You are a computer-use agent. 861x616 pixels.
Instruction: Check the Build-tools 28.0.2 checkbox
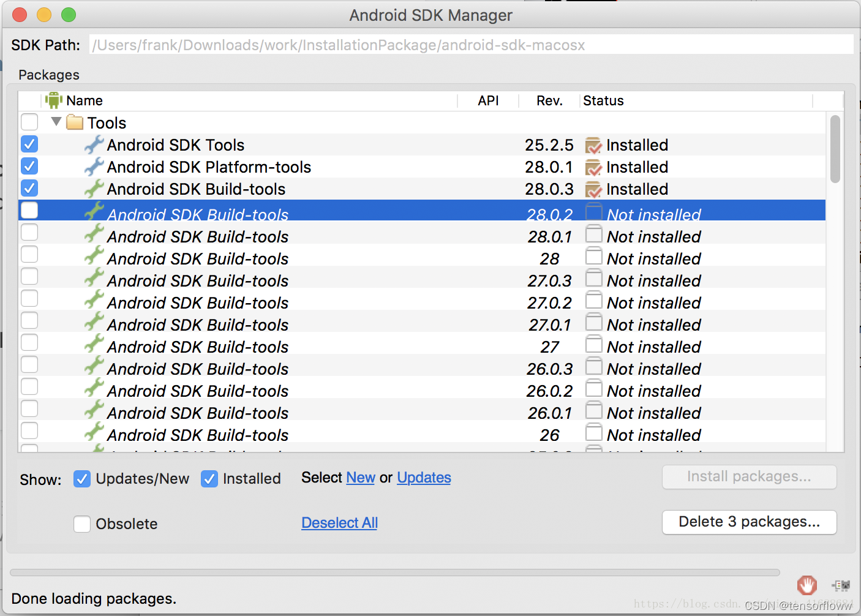click(x=29, y=210)
